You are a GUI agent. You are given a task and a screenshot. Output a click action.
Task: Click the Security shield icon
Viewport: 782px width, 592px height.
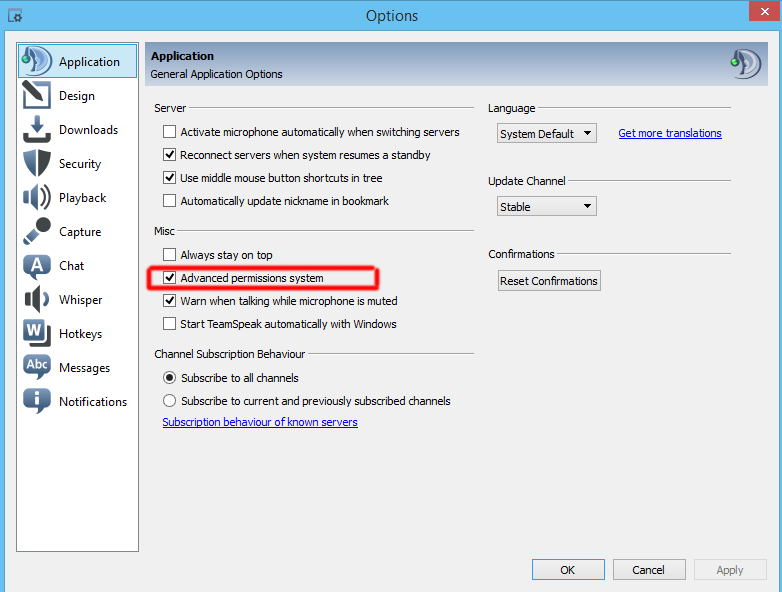click(x=36, y=163)
